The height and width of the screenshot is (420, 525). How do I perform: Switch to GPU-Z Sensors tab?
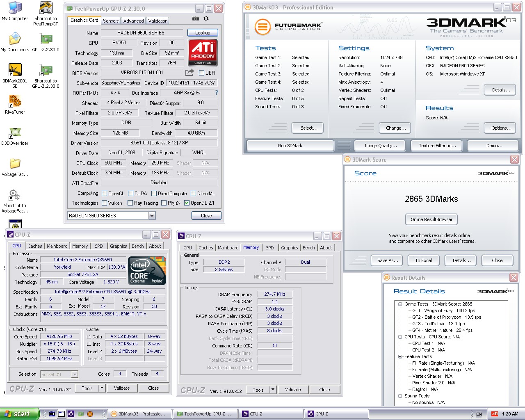(x=111, y=21)
